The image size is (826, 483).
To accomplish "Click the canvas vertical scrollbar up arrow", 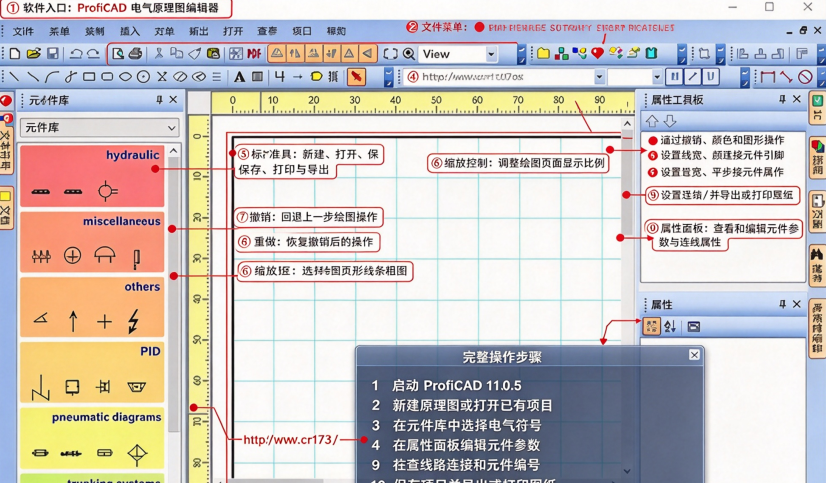I will tap(627, 124).
